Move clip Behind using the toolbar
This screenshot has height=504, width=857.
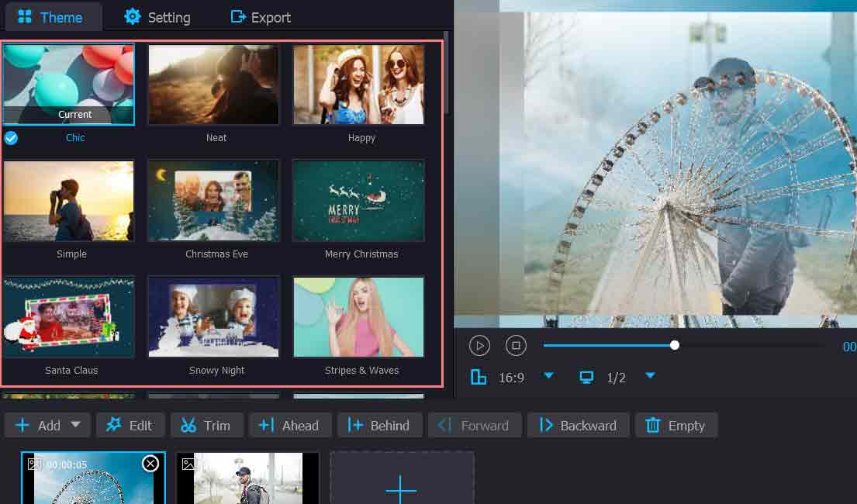pyautogui.click(x=379, y=425)
